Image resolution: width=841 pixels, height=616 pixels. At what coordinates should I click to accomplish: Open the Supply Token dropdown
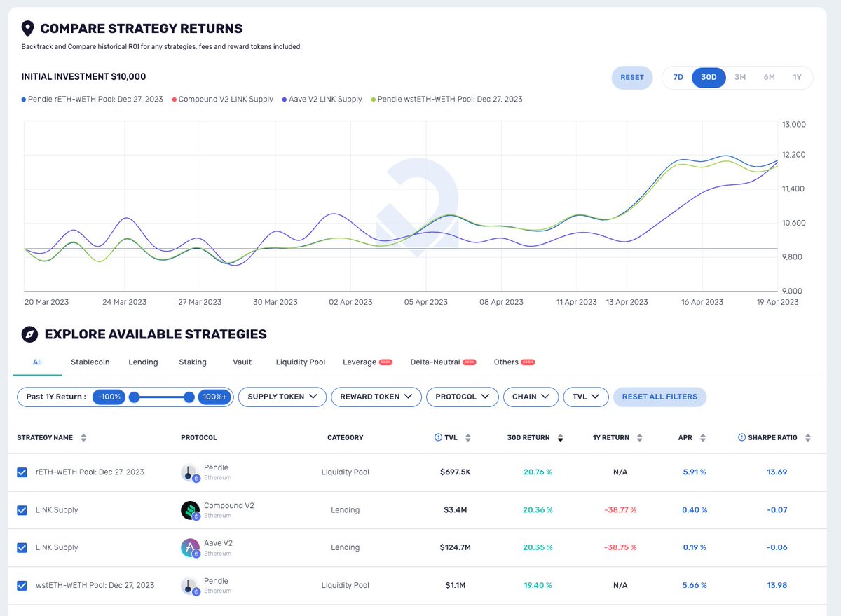(x=282, y=397)
